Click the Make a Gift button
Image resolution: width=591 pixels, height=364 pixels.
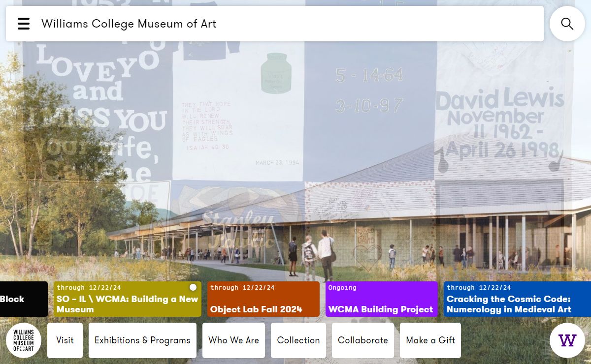pyautogui.click(x=430, y=340)
